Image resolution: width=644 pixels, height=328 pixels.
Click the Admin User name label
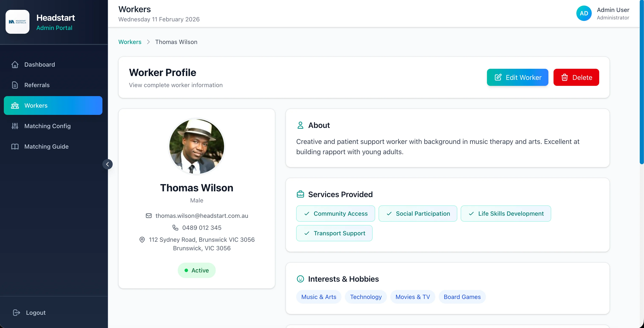point(613,10)
